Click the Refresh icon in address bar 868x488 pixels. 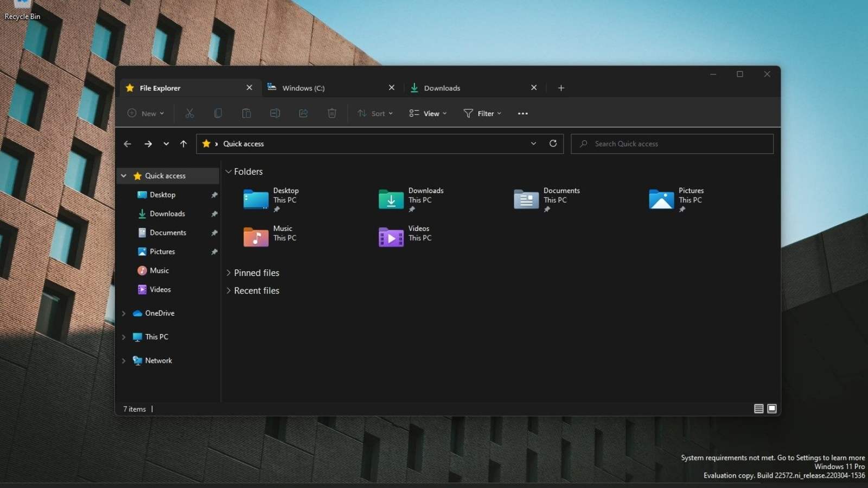coord(553,144)
